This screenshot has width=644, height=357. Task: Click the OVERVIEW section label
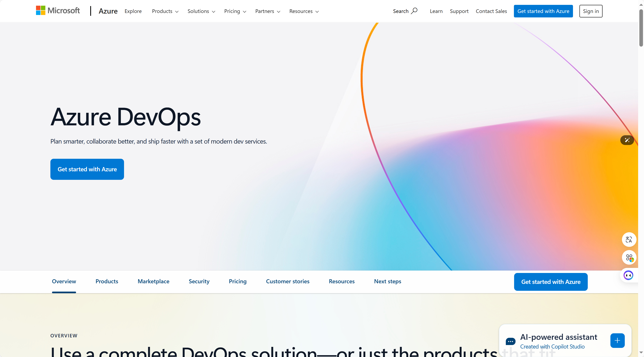64,336
